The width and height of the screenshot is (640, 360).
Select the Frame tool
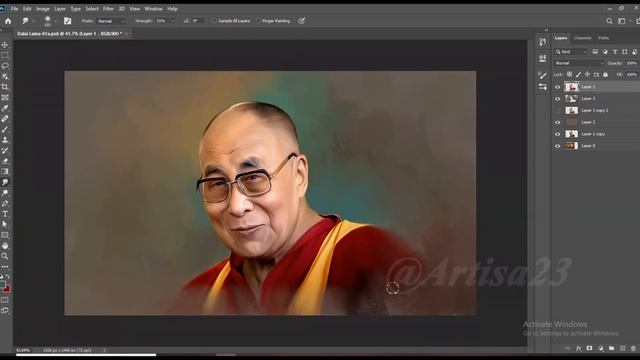pyautogui.click(x=5, y=98)
